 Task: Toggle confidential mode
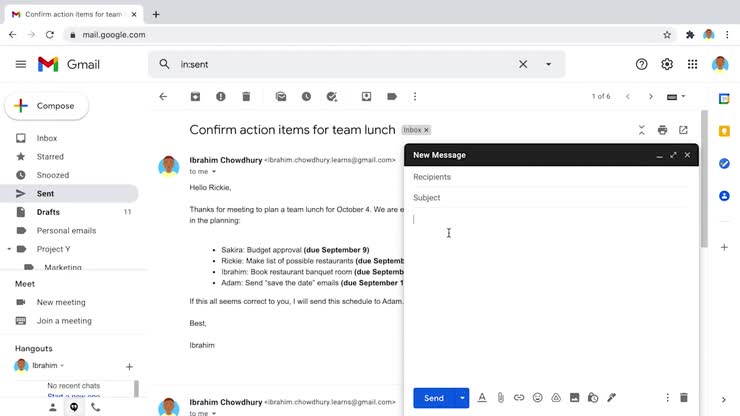[593, 398]
